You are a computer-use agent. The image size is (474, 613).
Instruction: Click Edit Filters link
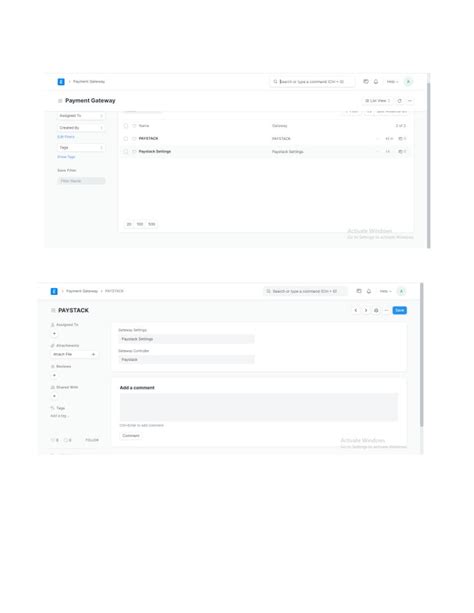tap(66, 137)
